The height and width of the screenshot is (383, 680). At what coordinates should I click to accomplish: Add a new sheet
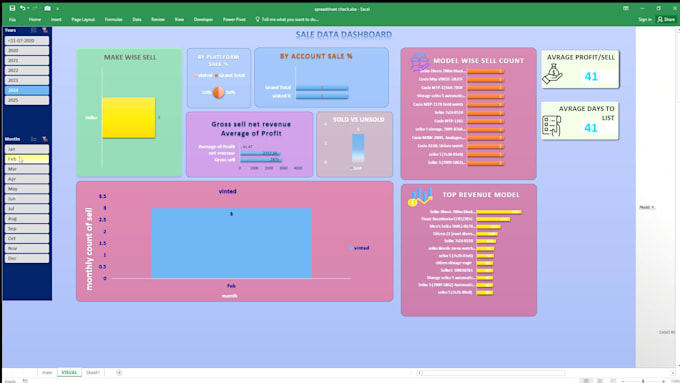pos(119,373)
